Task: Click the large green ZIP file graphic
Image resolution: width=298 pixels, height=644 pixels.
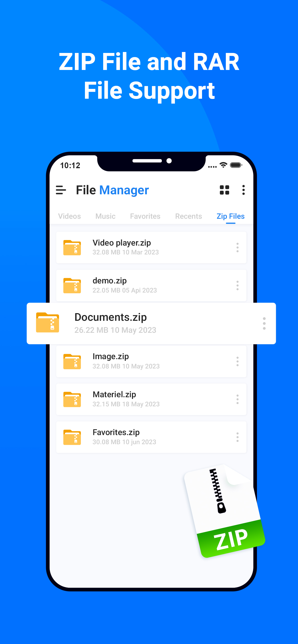Action: click(x=225, y=511)
